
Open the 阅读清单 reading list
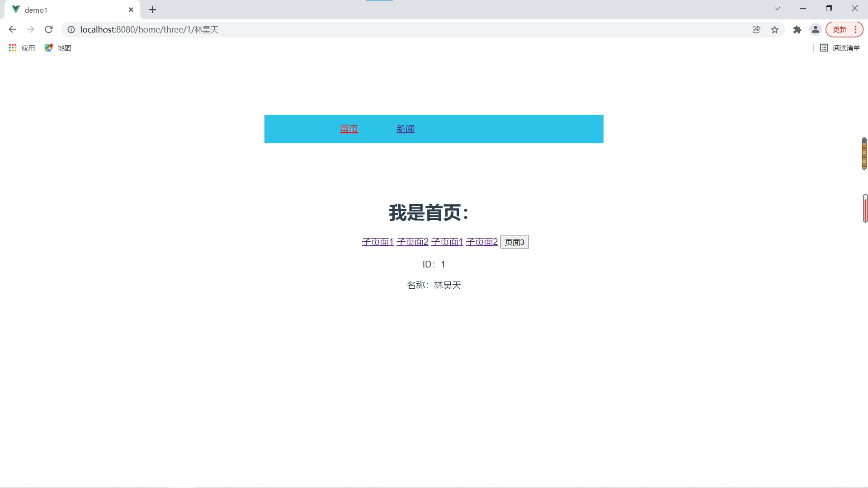point(840,48)
